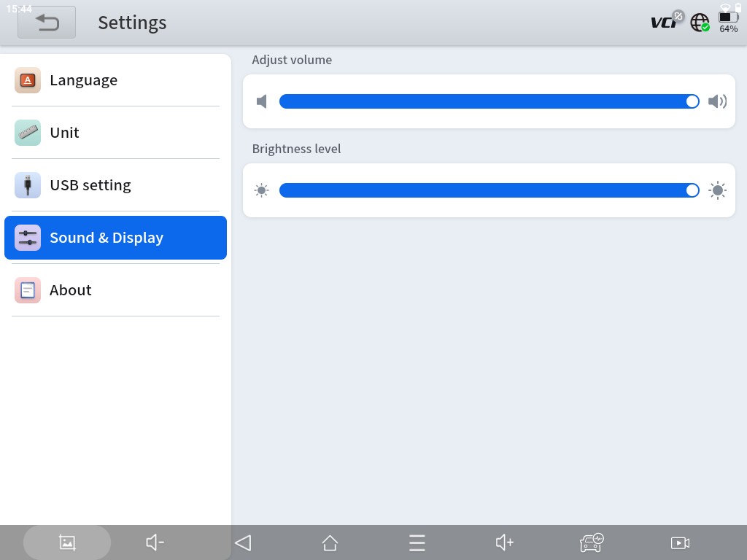The image size is (747, 560).
Task: Tap the video recorder icon in bottom bar
Action: tap(680, 542)
